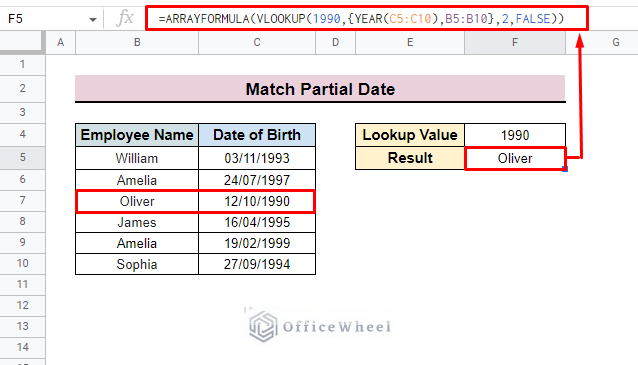Select row 5 header
This screenshot has height=365, width=638.
22,157
